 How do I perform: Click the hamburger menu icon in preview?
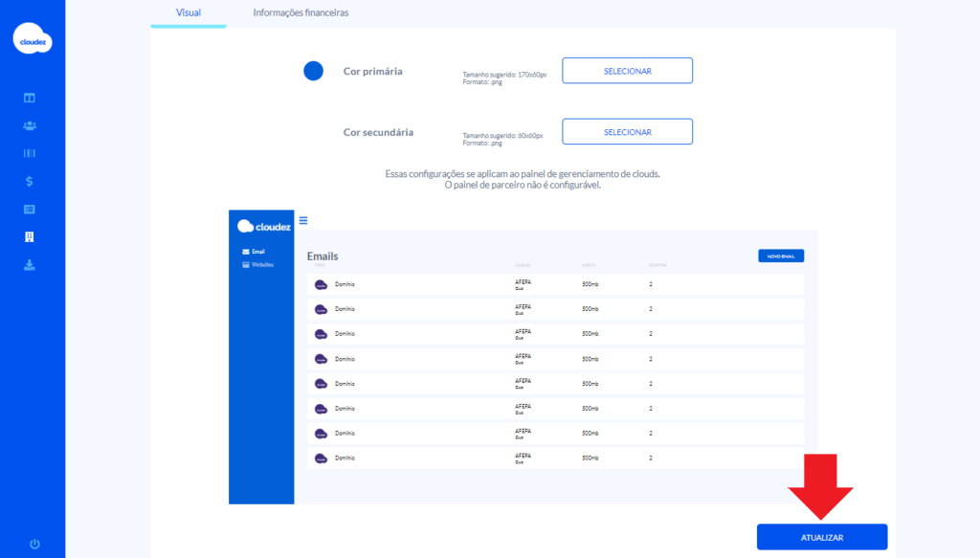tap(303, 220)
